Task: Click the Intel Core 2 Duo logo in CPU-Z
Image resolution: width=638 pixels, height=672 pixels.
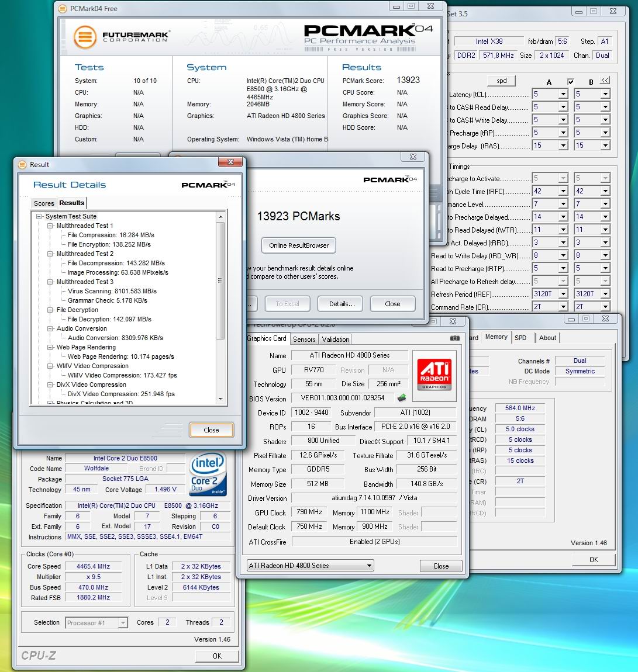Action: (208, 474)
